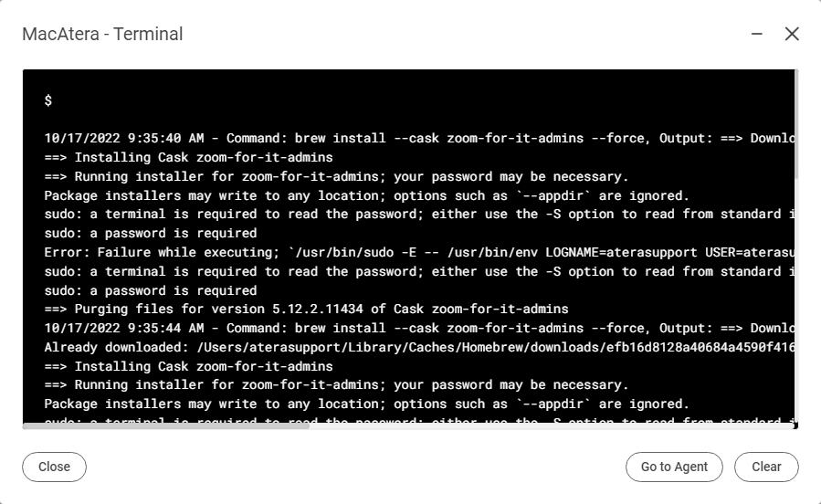Click the Already downloaded Homebrew cache path line

(x=419, y=347)
